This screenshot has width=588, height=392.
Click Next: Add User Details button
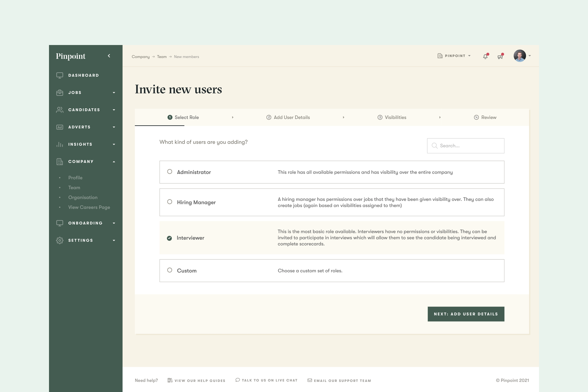pyautogui.click(x=466, y=314)
